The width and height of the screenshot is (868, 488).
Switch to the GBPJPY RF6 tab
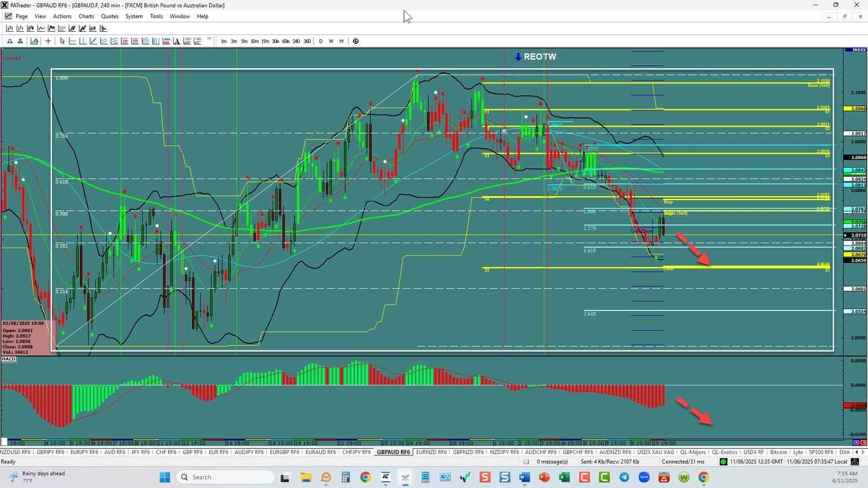(x=50, y=452)
